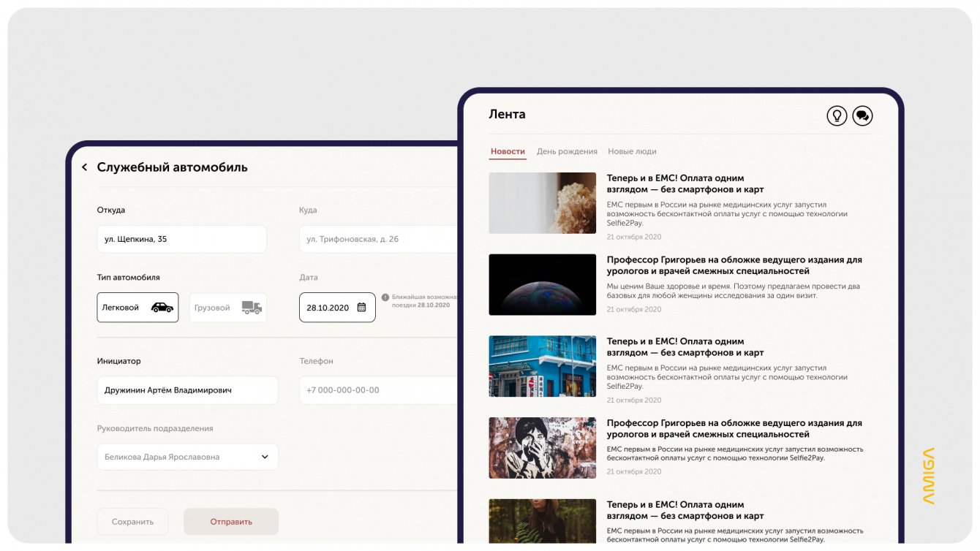
Task: Focus the Инициатор name field
Action: (187, 390)
